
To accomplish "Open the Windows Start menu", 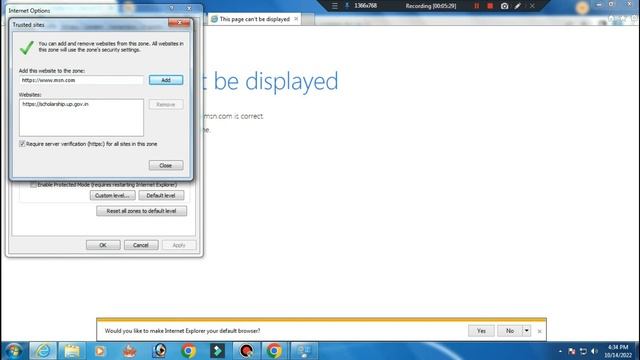I will point(14,351).
